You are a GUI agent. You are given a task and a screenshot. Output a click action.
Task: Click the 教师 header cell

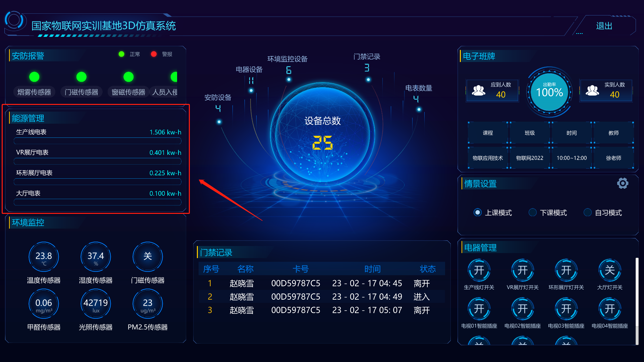pyautogui.click(x=613, y=133)
